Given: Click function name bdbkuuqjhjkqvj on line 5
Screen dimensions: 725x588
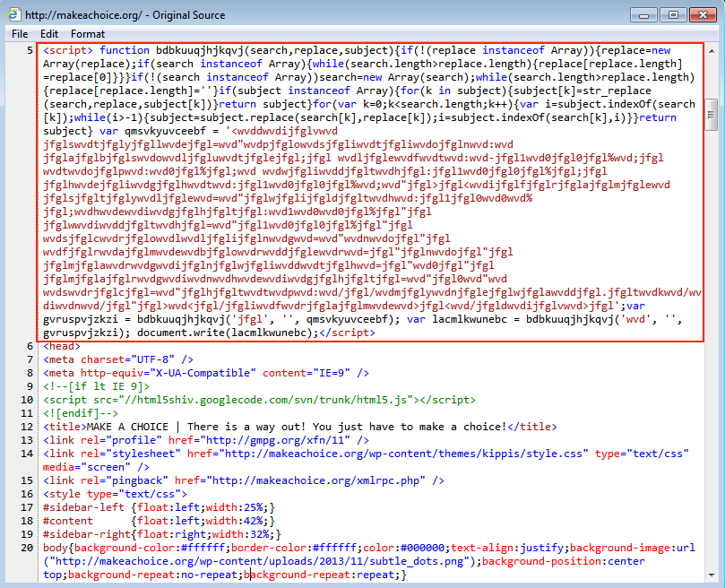Looking at the screenshot, I should coord(200,50).
